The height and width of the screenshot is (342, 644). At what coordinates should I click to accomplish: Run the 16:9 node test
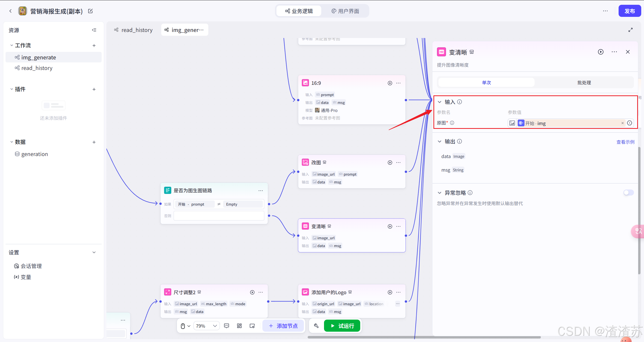[390, 83]
